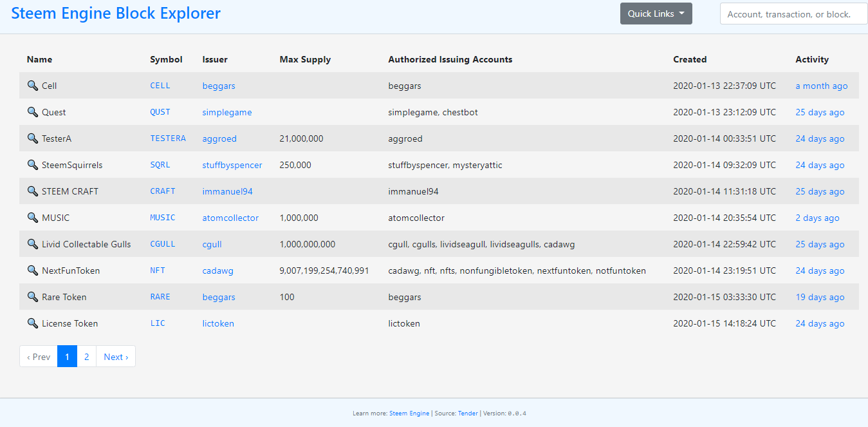Open the QUST token symbol link

tap(160, 112)
